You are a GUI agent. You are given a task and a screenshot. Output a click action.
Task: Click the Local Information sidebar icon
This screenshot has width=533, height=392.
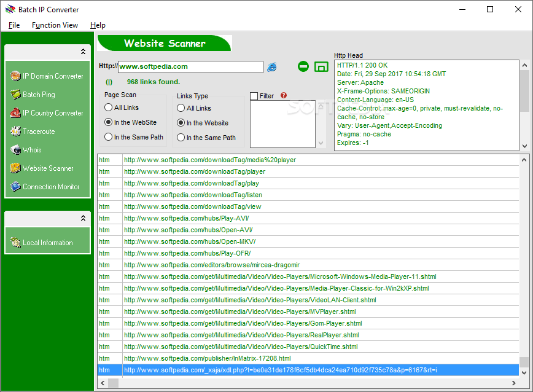point(15,243)
